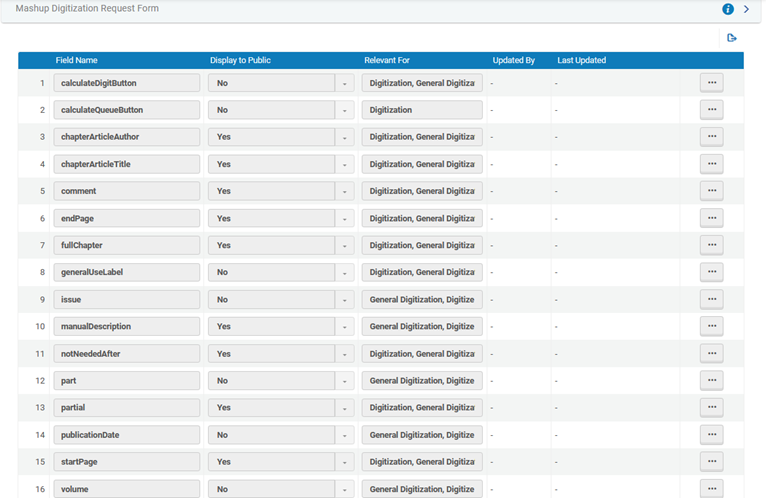The height and width of the screenshot is (499, 767).
Task: Open row actions menu for notNeededAfter
Action: (712, 354)
